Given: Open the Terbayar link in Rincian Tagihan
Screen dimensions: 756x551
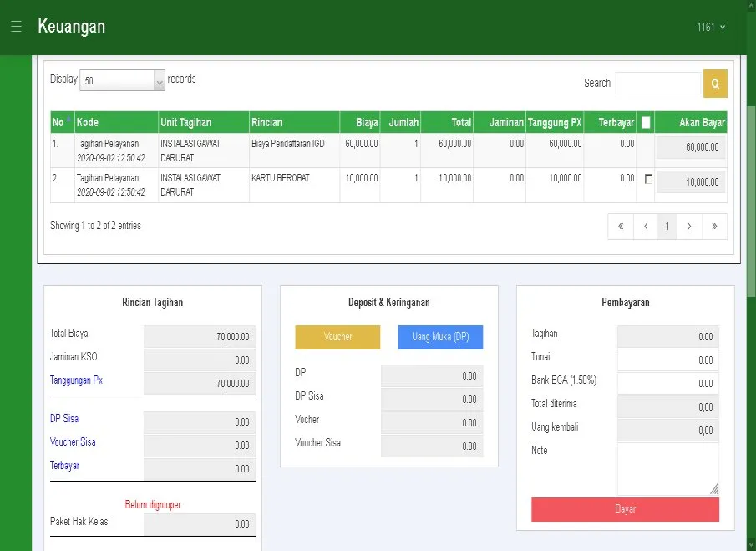Looking at the screenshot, I should (64, 466).
